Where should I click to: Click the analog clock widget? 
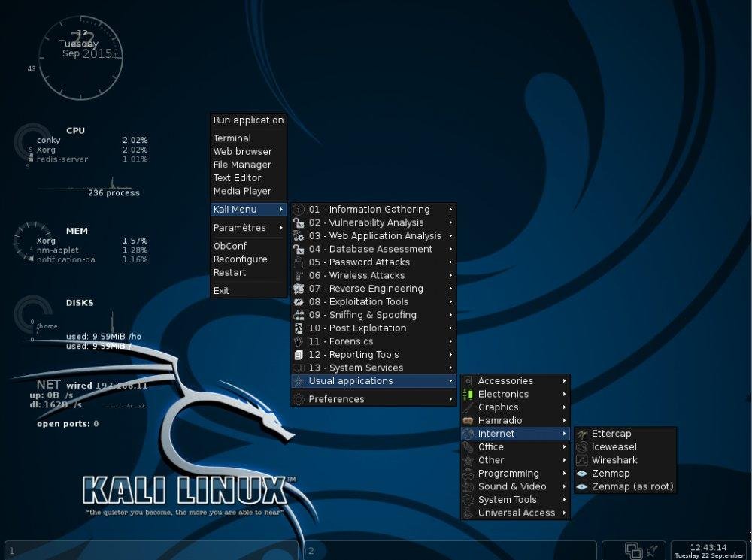point(80,58)
